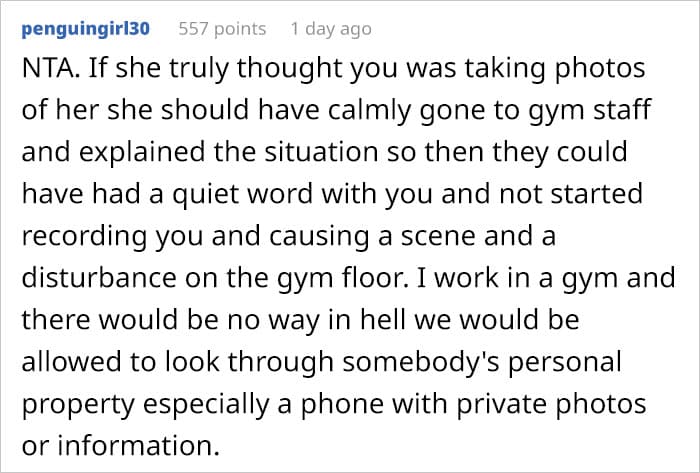This screenshot has width=700, height=473.
Task: Click the 557 points score
Action: coord(222,29)
